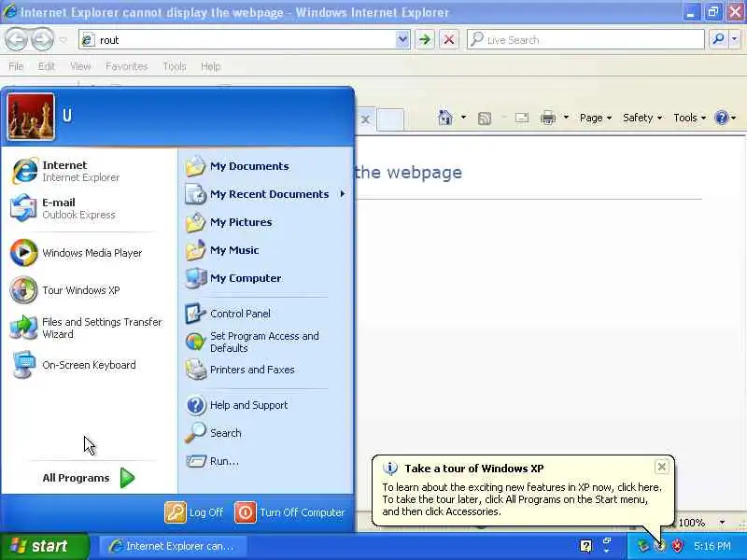Open the Print dropdown arrow
This screenshot has width=747, height=560.
566,118
